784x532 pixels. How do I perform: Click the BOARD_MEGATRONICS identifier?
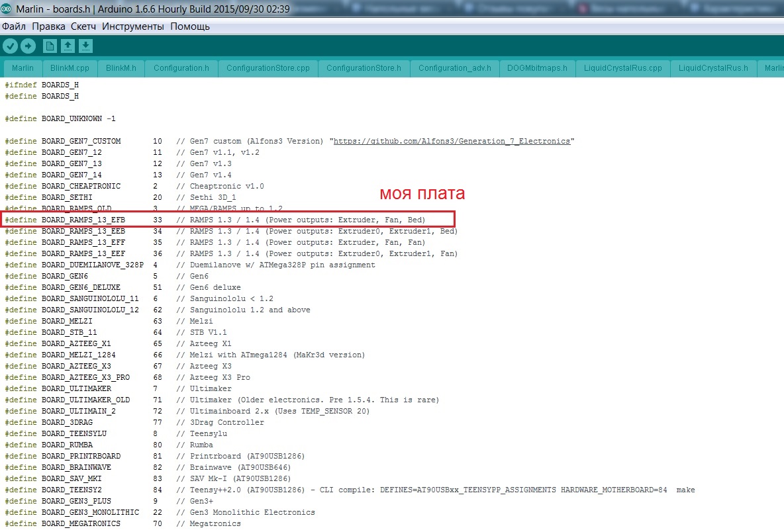coord(81,523)
